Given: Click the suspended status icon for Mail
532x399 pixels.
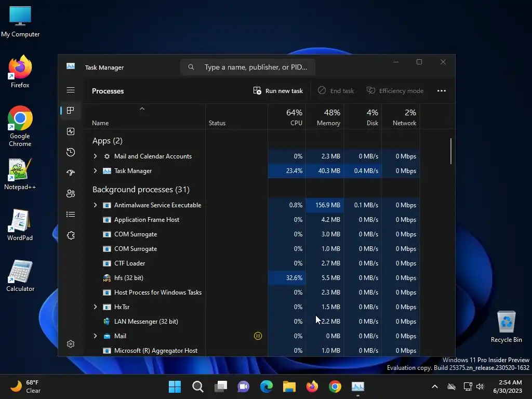Looking at the screenshot, I should pyautogui.click(x=258, y=336).
